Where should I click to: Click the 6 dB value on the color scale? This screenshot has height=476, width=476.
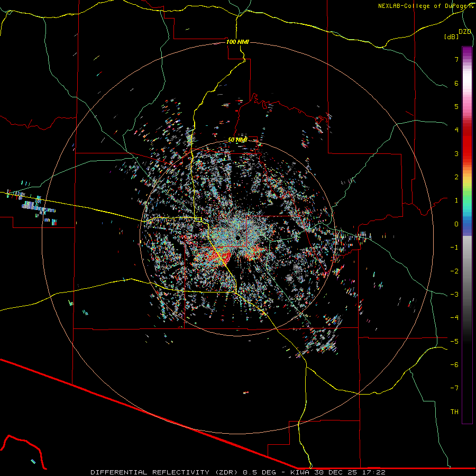tap(456, 83)
